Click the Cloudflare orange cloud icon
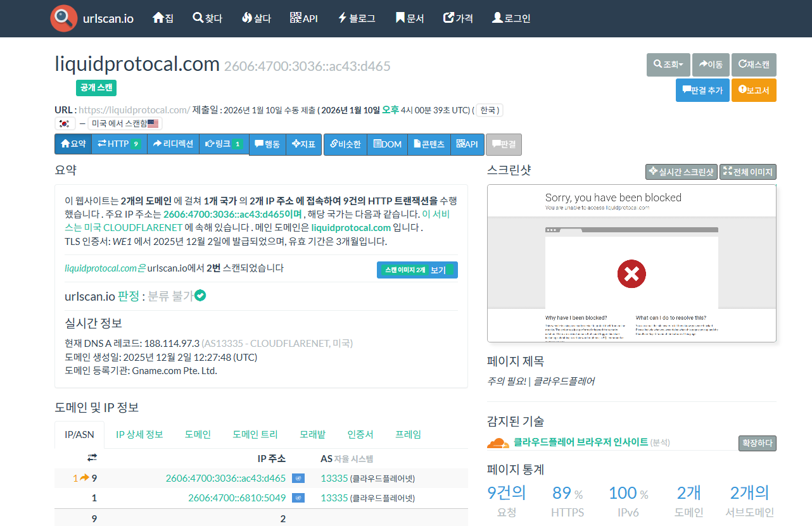 [x=498, y=442]
